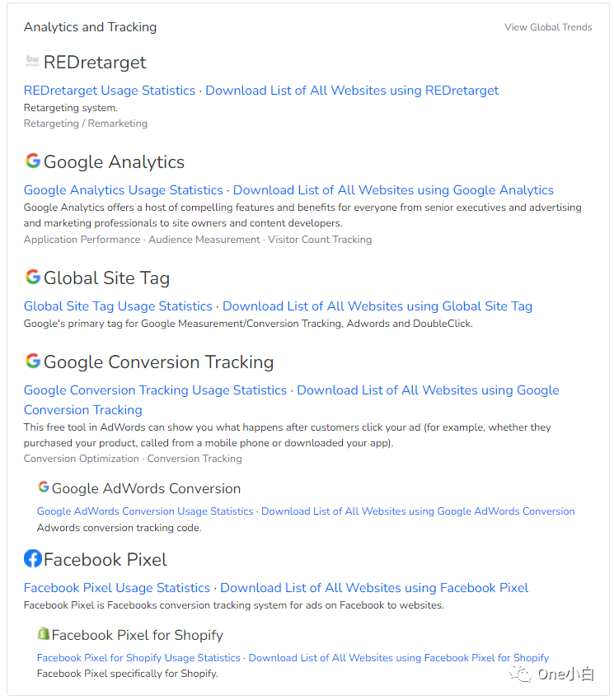
Task: Open Global Site Tag Usage Statistics
Action: point(118,306)
